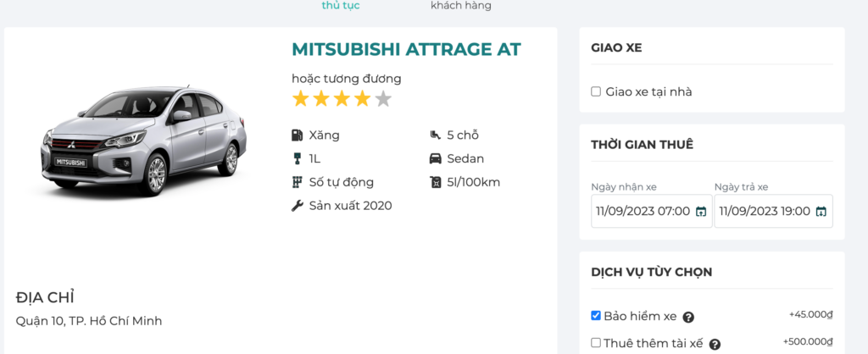The width and height of the screenshot is (868, 354).
Task: Click help icon next to Thuê thêm tài xế
Action: tap(715, 345)
